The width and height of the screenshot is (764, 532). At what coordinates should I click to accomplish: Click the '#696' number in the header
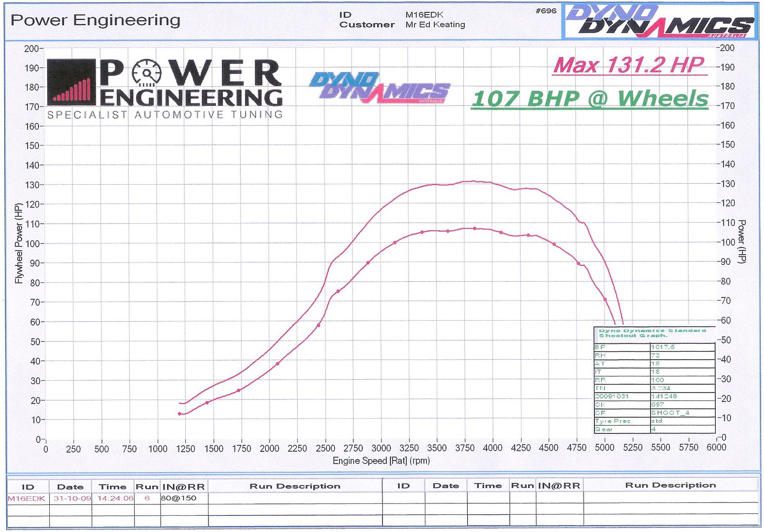point(546,10)
